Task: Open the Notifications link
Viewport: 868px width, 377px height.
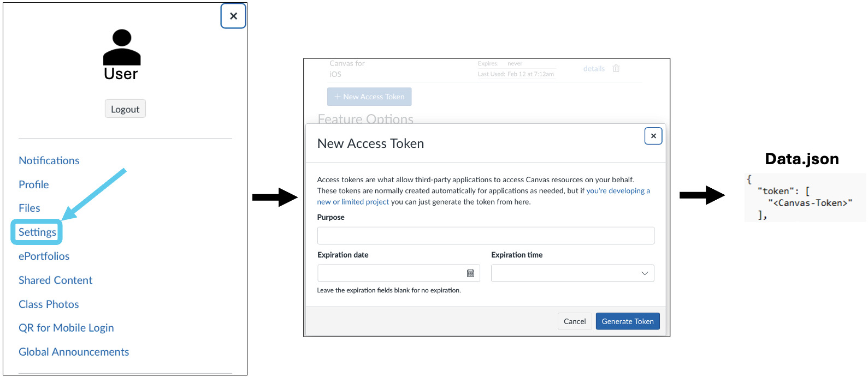Action: tap(49, 160)
